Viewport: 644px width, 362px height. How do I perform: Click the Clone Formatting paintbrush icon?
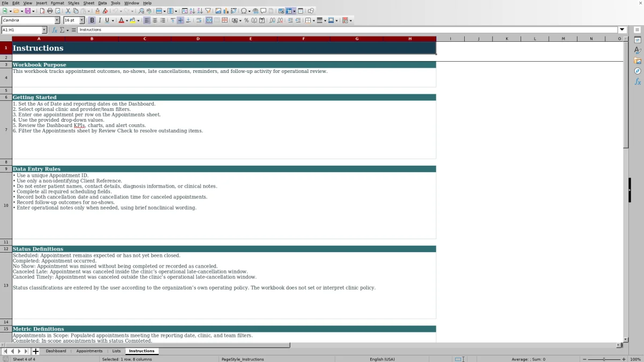point(97,11)
